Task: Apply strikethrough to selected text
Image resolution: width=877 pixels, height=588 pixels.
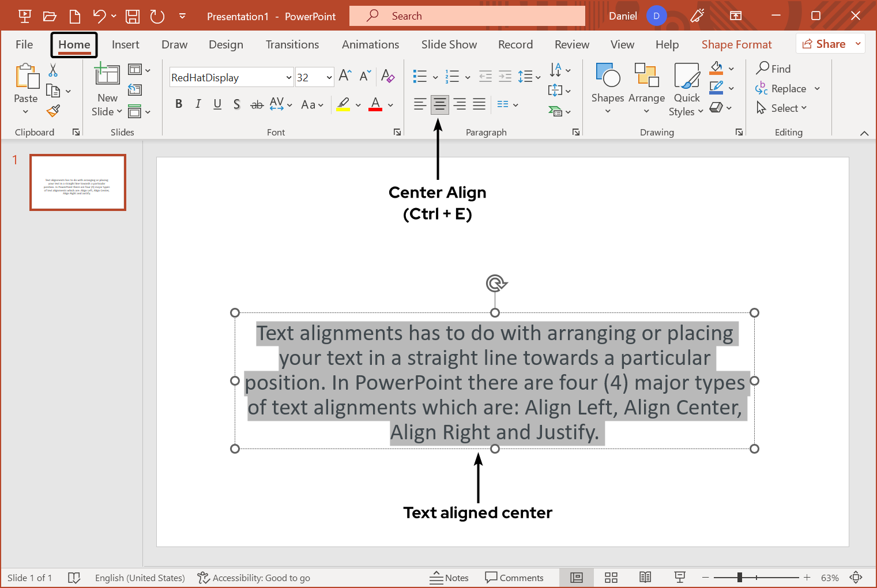Action: tap(257, 104)
